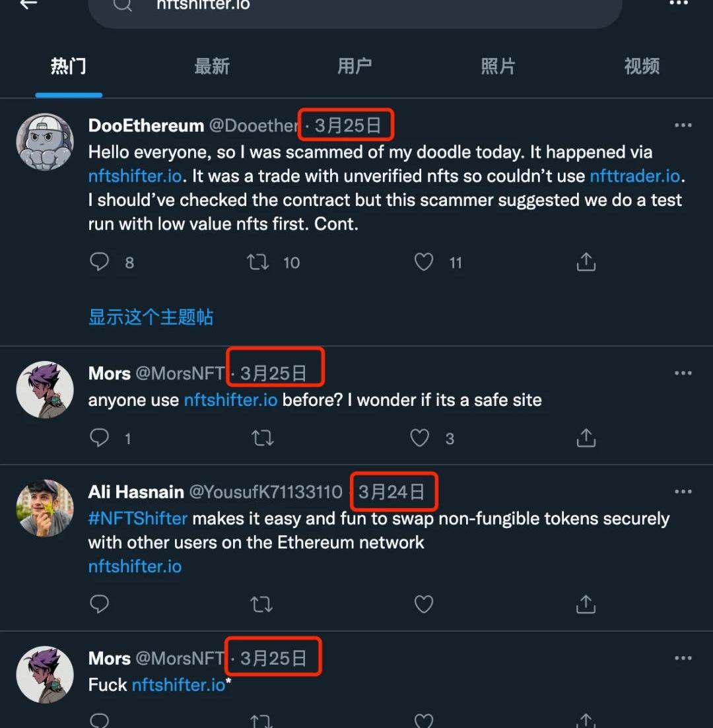Open the 显示这个主题帖 thread link

151,317
